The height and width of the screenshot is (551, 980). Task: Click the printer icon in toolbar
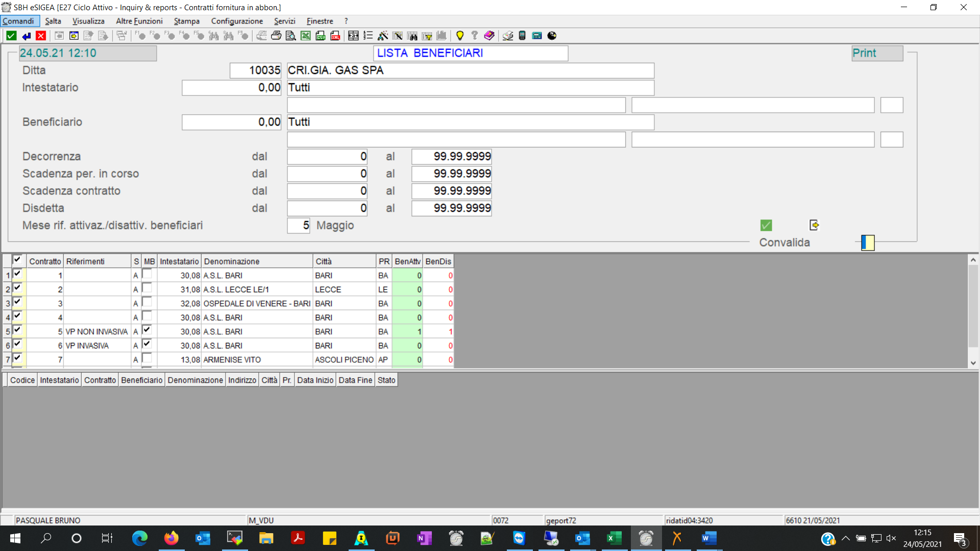point(276,36)
